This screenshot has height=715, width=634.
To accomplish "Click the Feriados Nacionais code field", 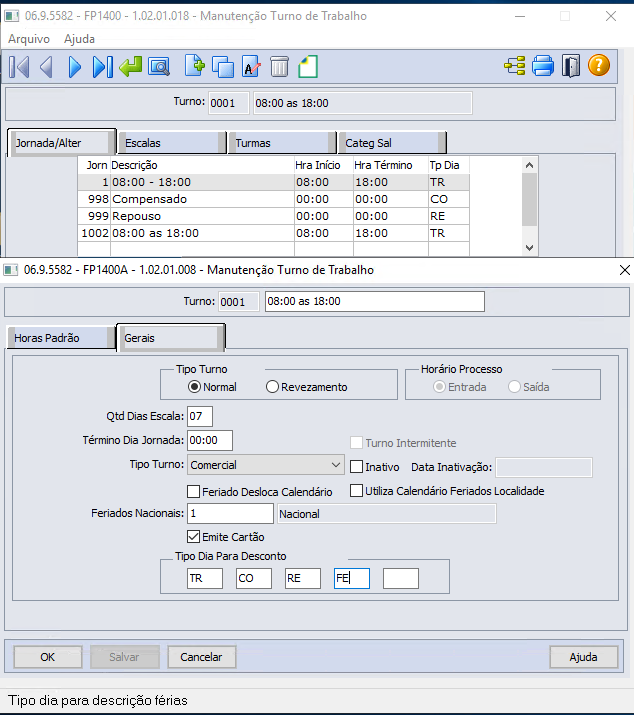I will click(x=230, y=513).
